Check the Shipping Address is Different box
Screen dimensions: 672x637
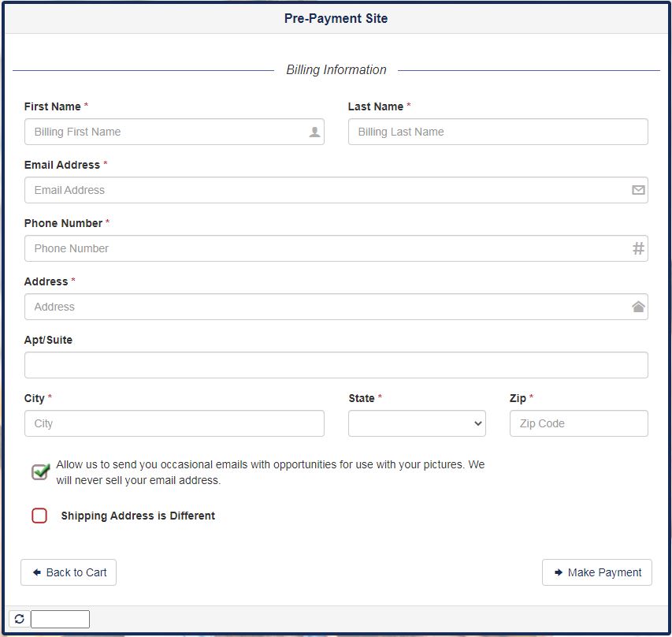point(39,516)
